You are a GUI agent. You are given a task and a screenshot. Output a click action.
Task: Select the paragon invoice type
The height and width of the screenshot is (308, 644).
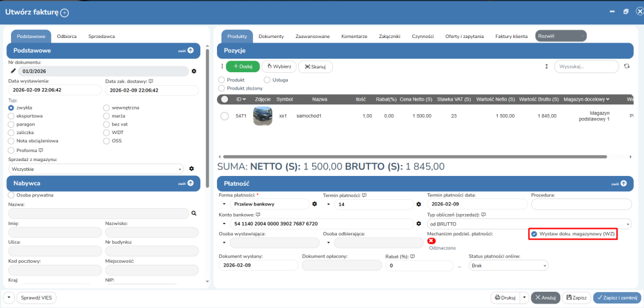[11, 124]
